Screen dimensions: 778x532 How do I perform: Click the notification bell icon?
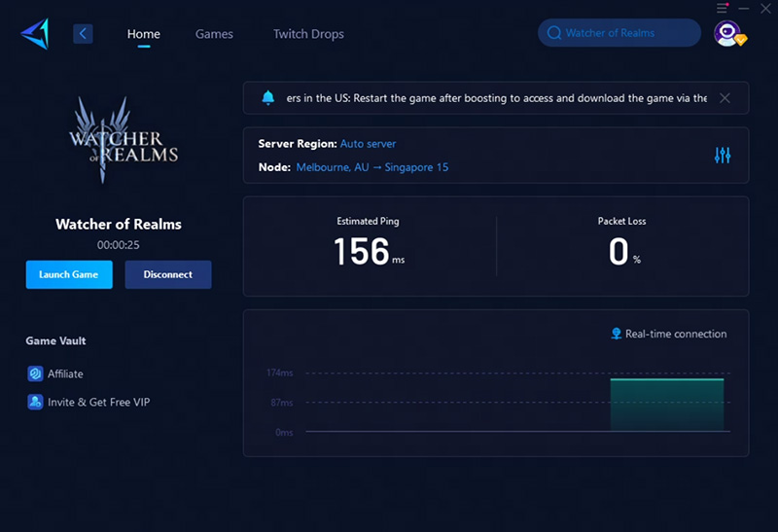pos(268,98)
